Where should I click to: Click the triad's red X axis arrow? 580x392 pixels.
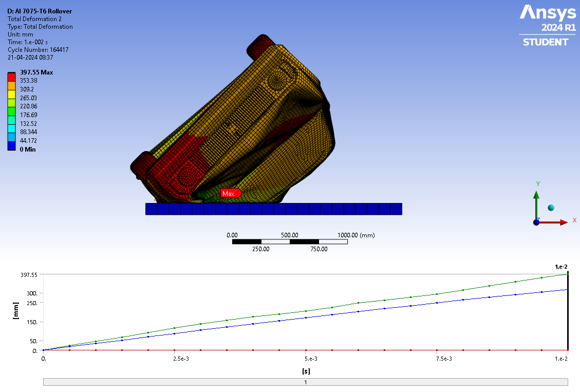pos(554,222)
